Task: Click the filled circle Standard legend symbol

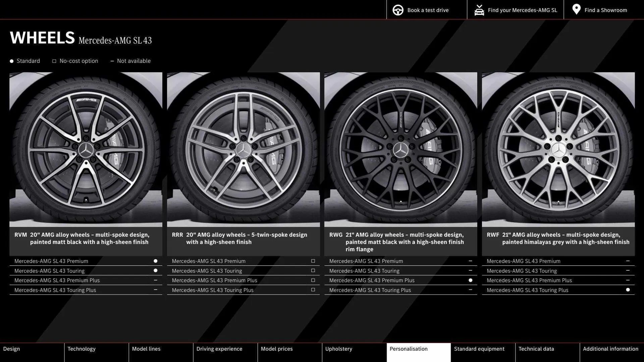Action: click(11, 61)
